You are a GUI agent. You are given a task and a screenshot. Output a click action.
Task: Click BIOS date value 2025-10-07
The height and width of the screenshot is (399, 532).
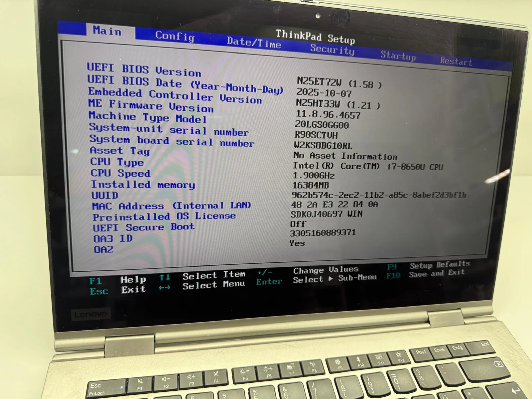(x=324, y=93)
